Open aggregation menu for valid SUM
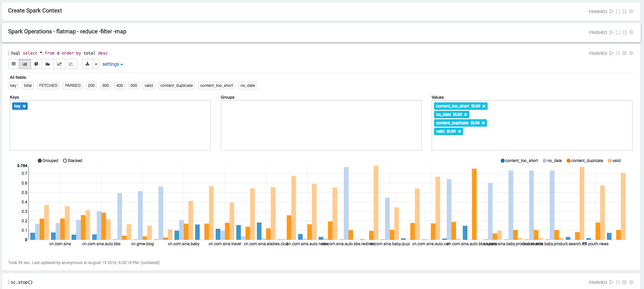The height and width of the screenshot is (289, 644). pyautogui.click(x=451, y=131)
